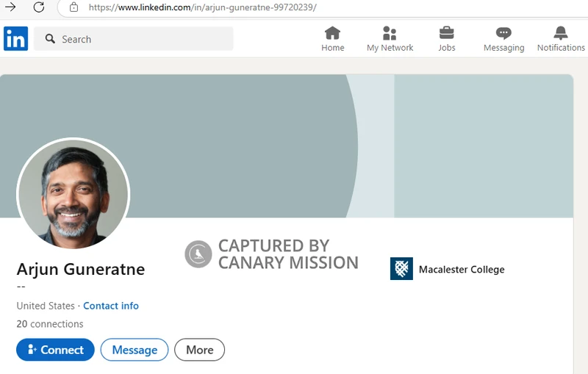Open Arjun Guneratne's profile photo
Image resolution: width=588 pixels, height=374 pixels.
tap(73, 194)
